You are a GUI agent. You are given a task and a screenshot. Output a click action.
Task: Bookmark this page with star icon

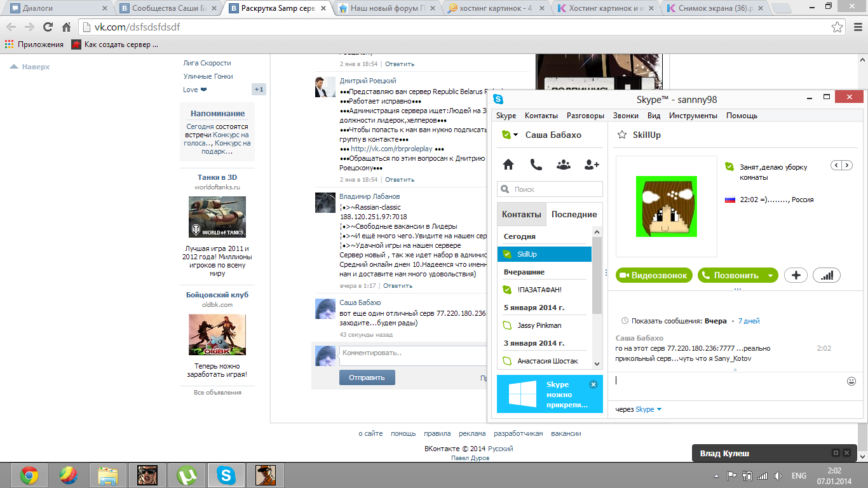[837, 27]
